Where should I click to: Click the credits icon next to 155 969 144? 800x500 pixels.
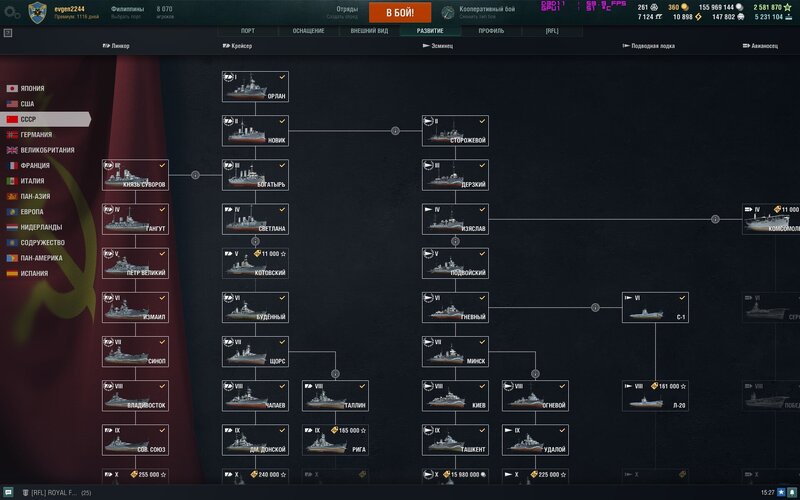click(740, 7)
